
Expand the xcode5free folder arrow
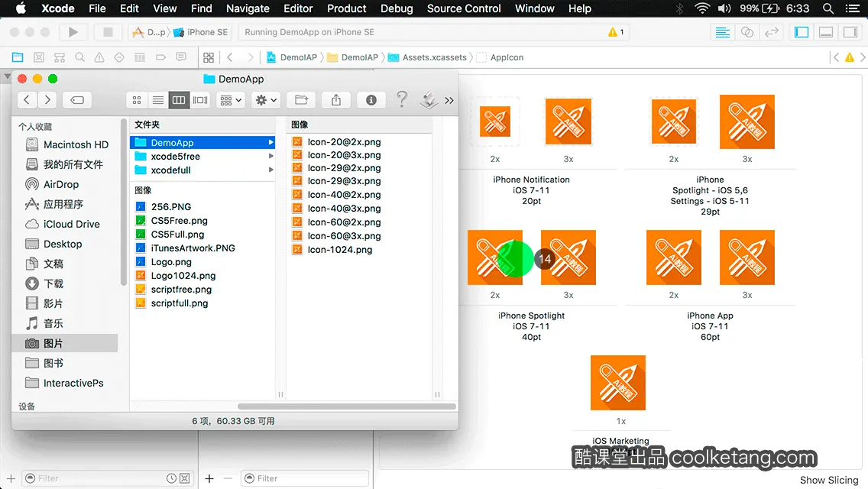coord(270,156)
